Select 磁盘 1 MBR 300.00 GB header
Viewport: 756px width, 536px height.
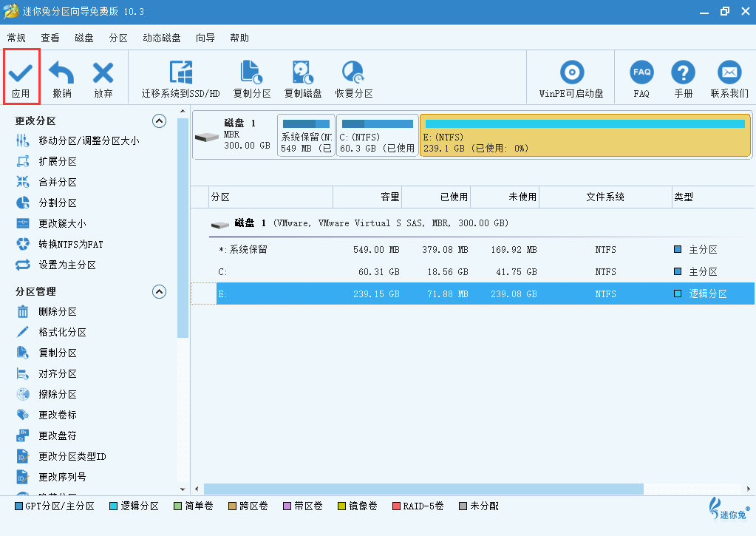pos(235,135)
